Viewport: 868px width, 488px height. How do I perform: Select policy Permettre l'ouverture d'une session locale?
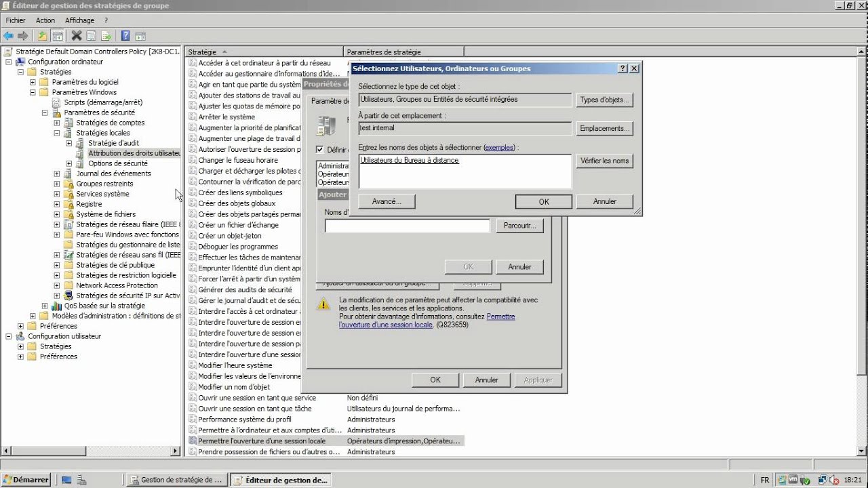pyautogui.click(x=262, y=441)
